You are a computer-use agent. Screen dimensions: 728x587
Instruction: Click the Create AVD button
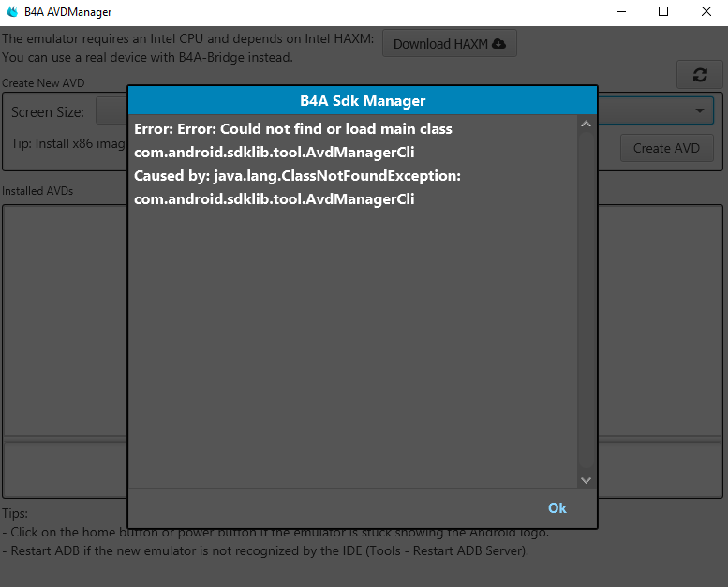click(x=666, y=148)
